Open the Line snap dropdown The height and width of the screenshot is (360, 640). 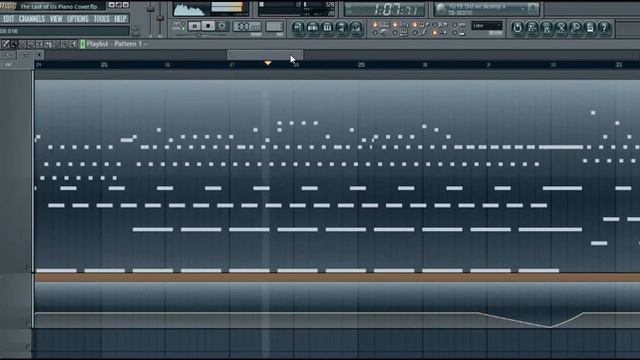coord(487,26)
